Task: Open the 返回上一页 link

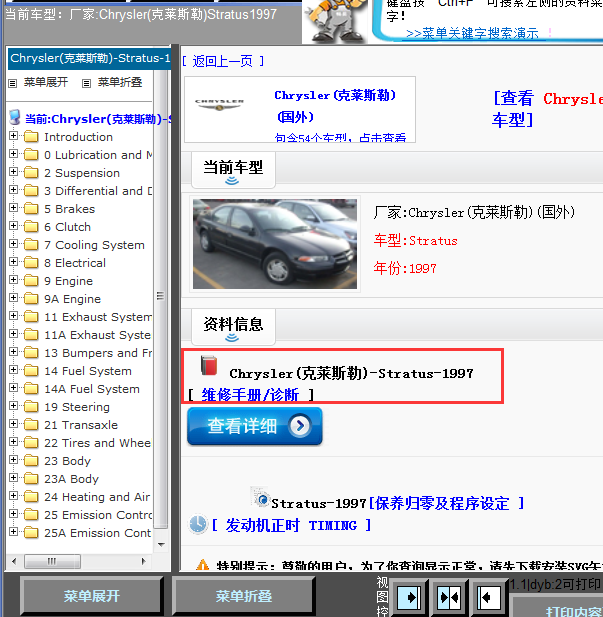Action: [223, 61]
